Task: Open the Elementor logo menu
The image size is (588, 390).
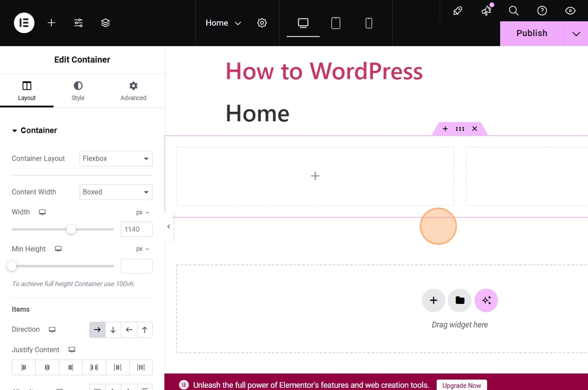Action: [x=24, y=23]
